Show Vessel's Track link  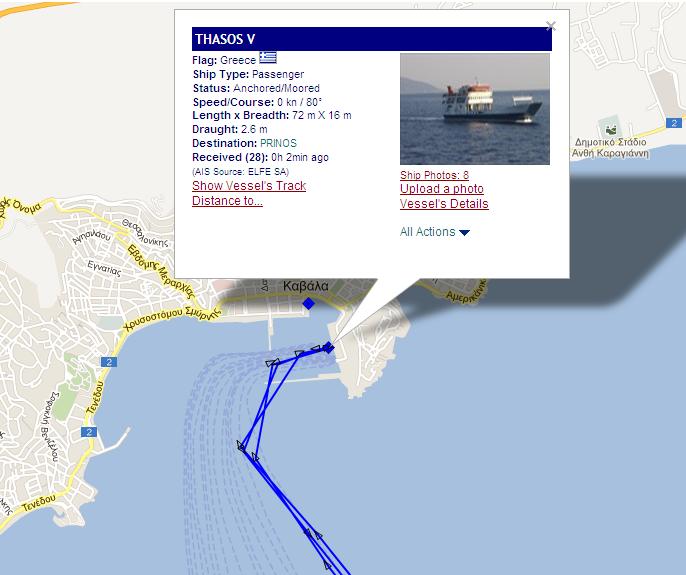(x=249, y=186)
